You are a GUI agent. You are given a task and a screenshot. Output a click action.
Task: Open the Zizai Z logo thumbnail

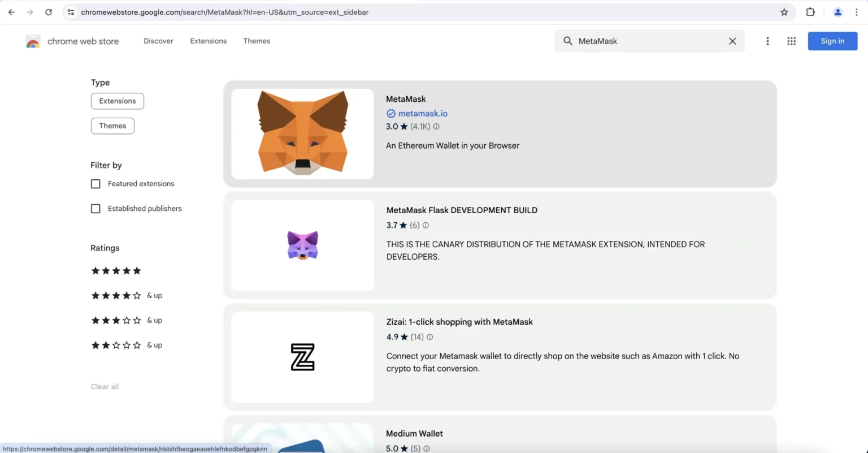point(302,357)
